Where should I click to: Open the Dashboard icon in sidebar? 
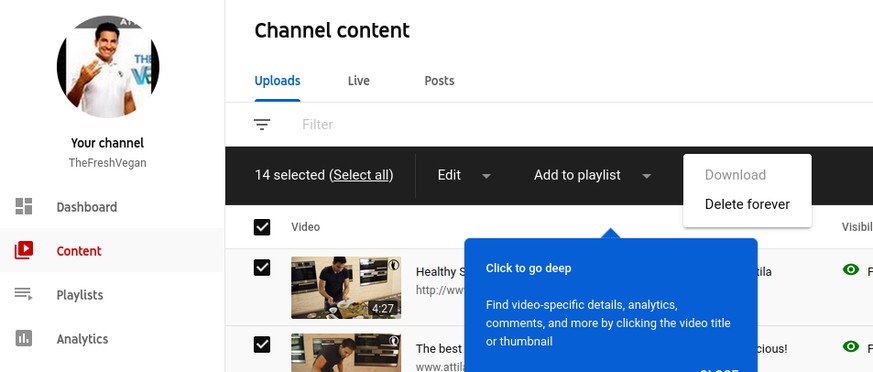click(x=24, y=207)
